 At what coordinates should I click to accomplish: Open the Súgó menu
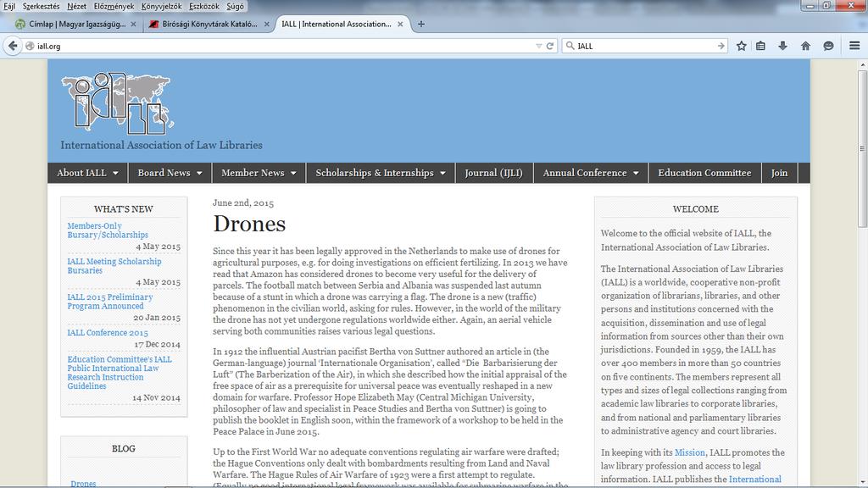(235, 6)
